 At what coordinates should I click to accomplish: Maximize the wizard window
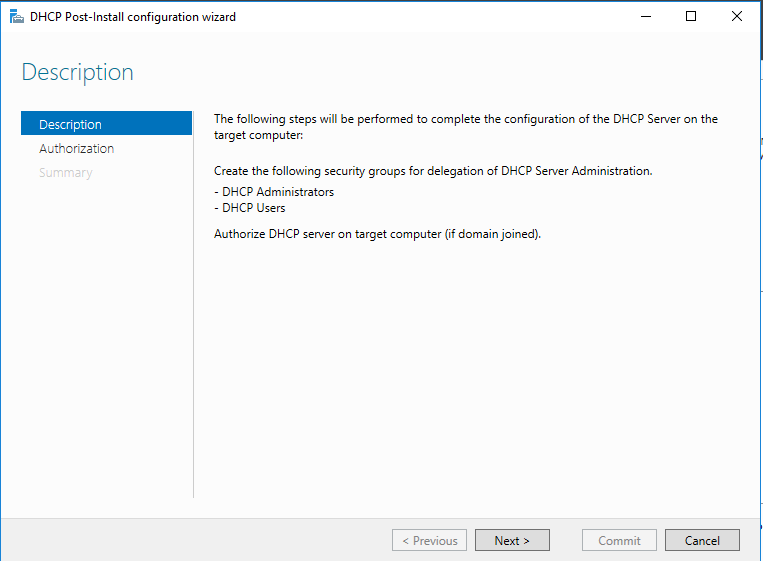[690, 17]
